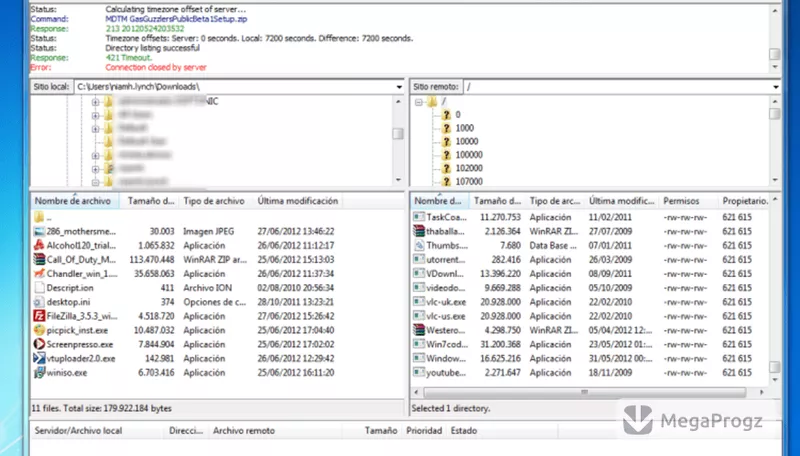This screenshot has width=800, height=456.
Task: Click the Alcohol120_trial application icon
Action: 39,245
